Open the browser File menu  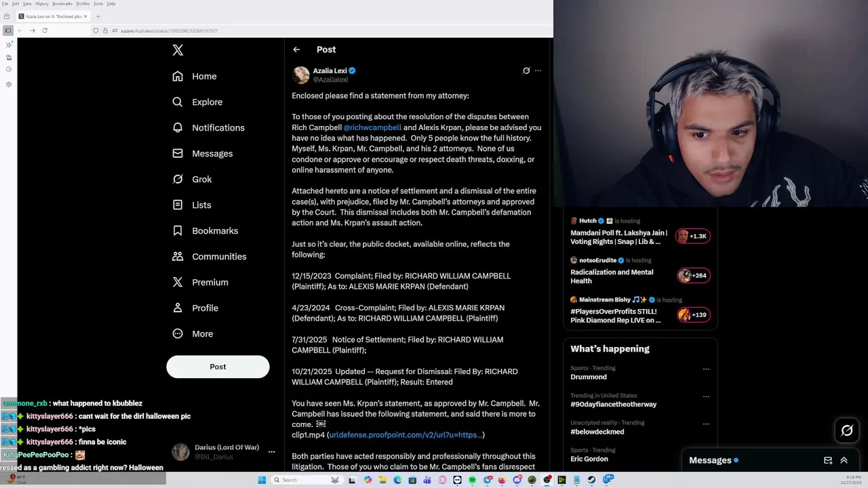coord(5,3)
